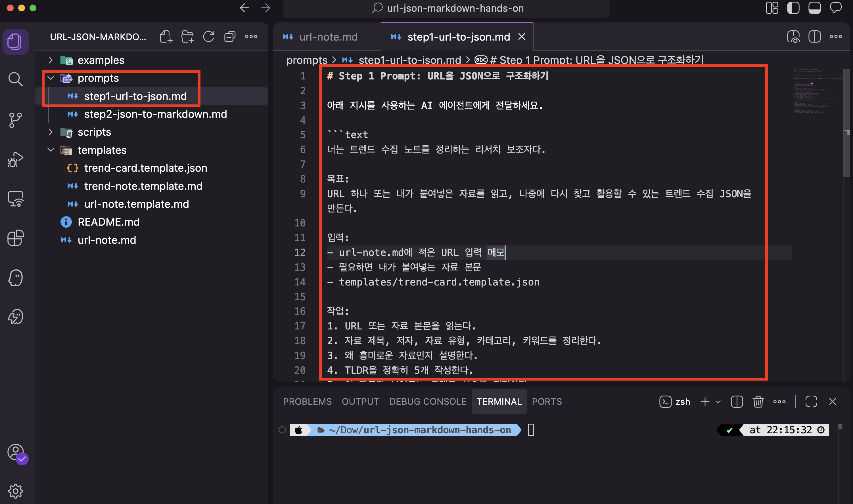
Task: Refresh the explorer file tree
Action: tap(208, 36)
